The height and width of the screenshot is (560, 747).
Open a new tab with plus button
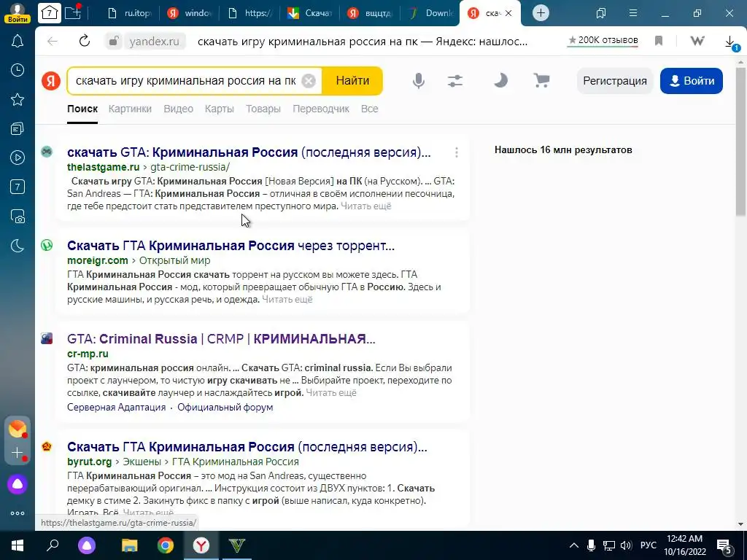point(541,13)
